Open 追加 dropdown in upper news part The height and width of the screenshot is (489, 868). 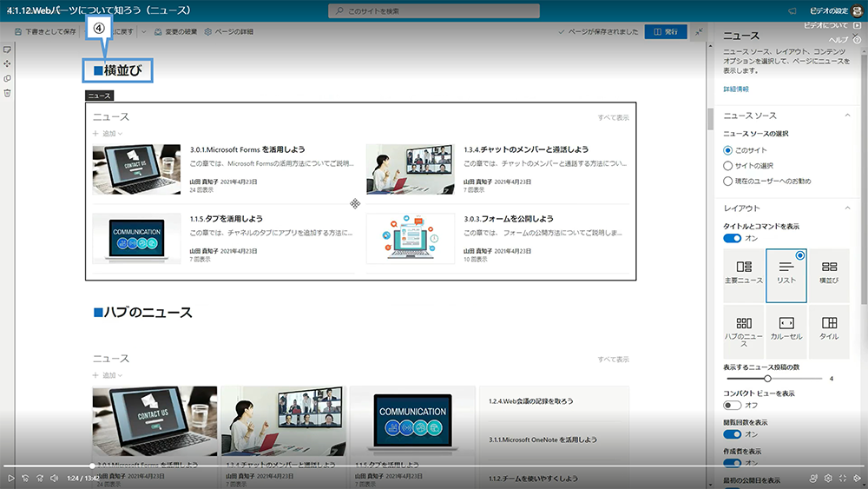coord(108,134)
